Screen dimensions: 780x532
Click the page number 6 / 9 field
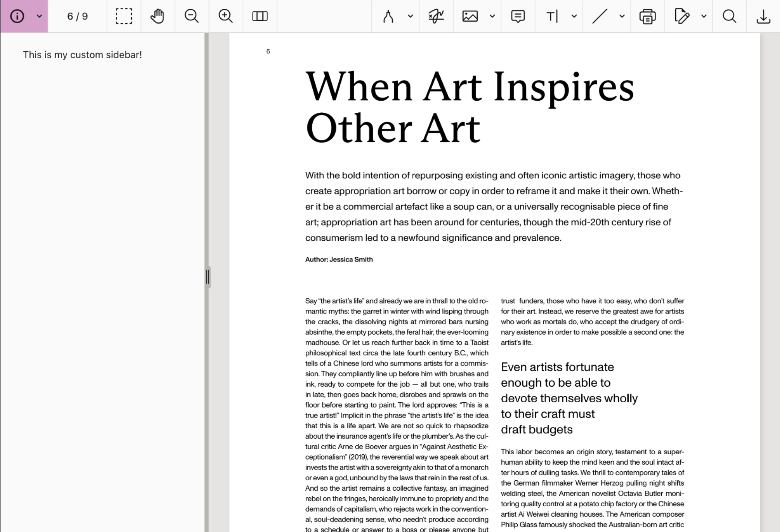click(x=77, y=16)
